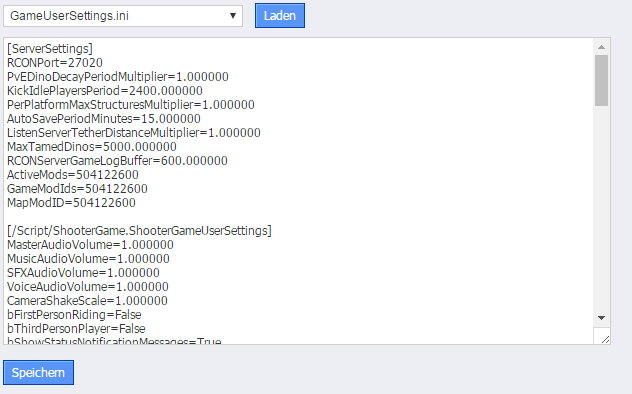Click the AutoSavePeriodMinutes=15.000000 line
This screenshot has height=394, width=632.
[x=104, y=119]
